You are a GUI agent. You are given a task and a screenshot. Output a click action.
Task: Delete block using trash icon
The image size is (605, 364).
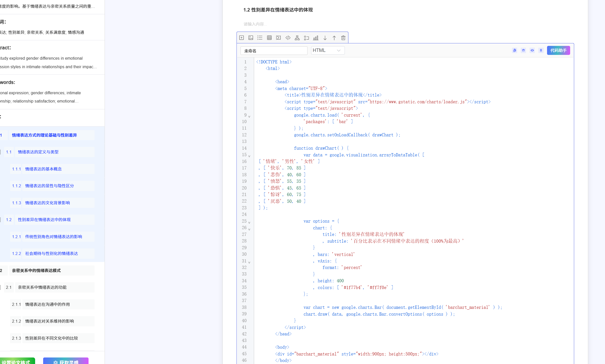pos(343,38)
